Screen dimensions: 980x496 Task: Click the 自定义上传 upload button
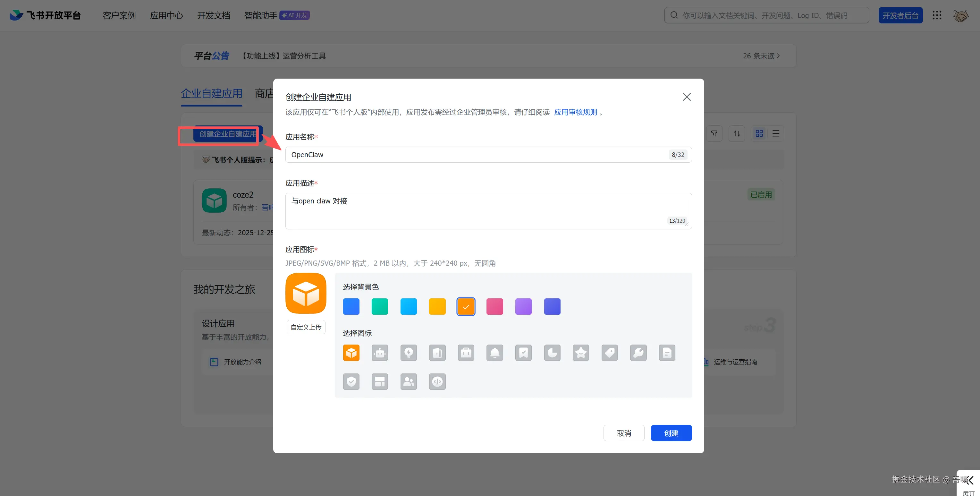coord(306,327)
